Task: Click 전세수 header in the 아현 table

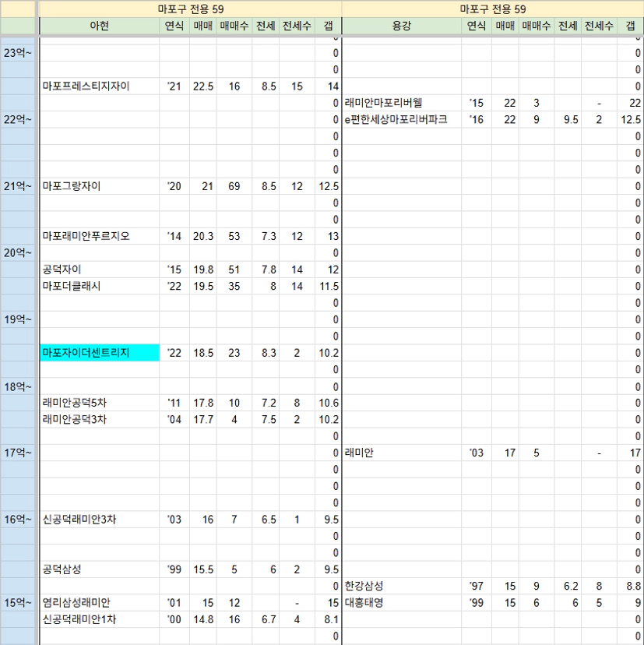Action: click(x=297, y=26)
